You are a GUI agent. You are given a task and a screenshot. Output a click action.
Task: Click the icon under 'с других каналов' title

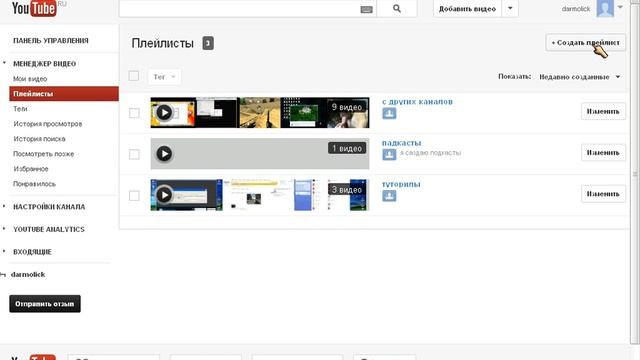coord(389,113)
